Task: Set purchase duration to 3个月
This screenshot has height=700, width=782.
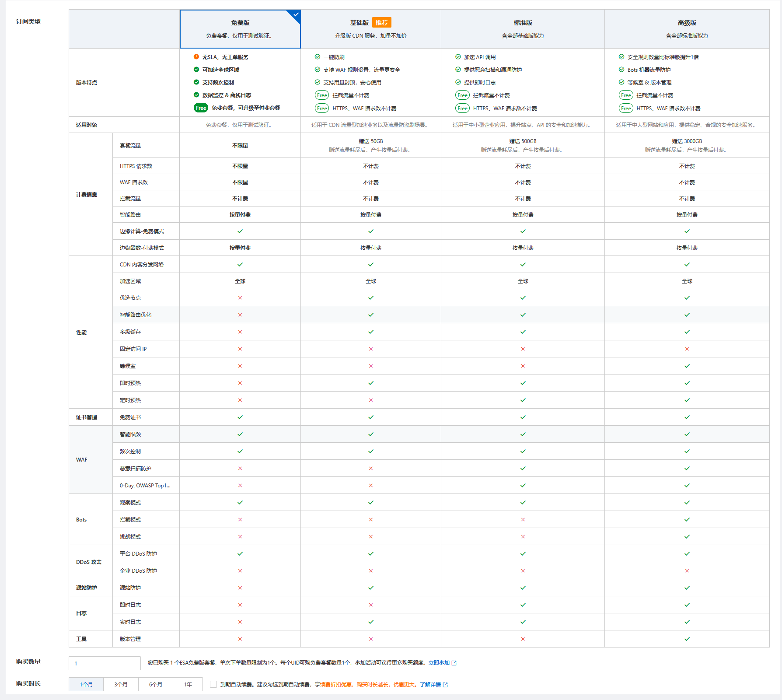Action: click(121, 684)
